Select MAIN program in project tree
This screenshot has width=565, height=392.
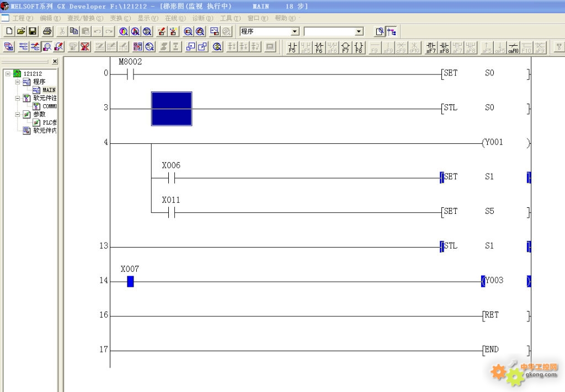[49, 90]
